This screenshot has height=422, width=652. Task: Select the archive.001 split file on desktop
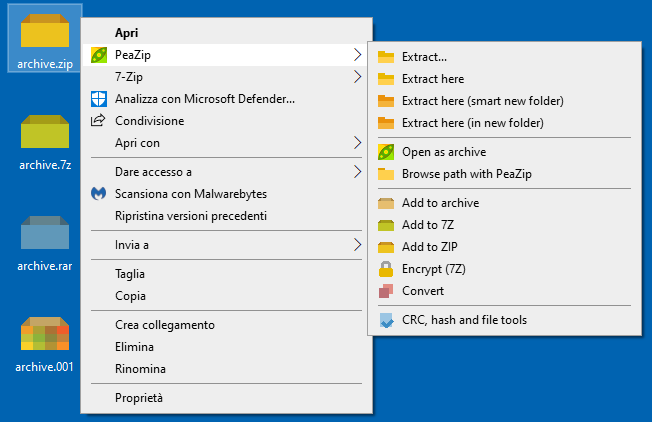pyautogui.click(x=45, y=344)
